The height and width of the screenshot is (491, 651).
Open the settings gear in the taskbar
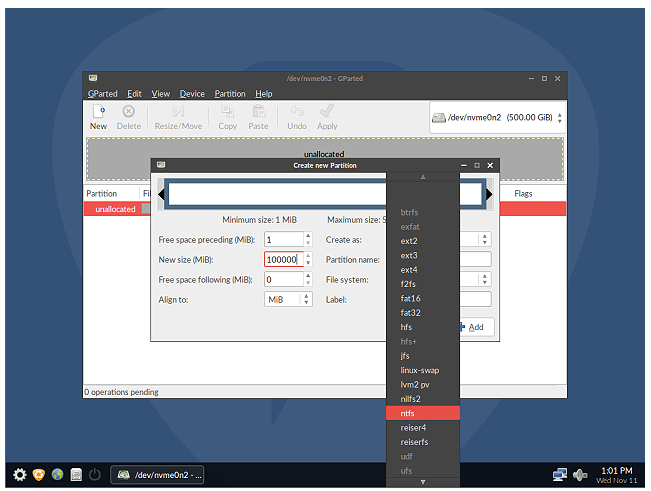(20, 474)
